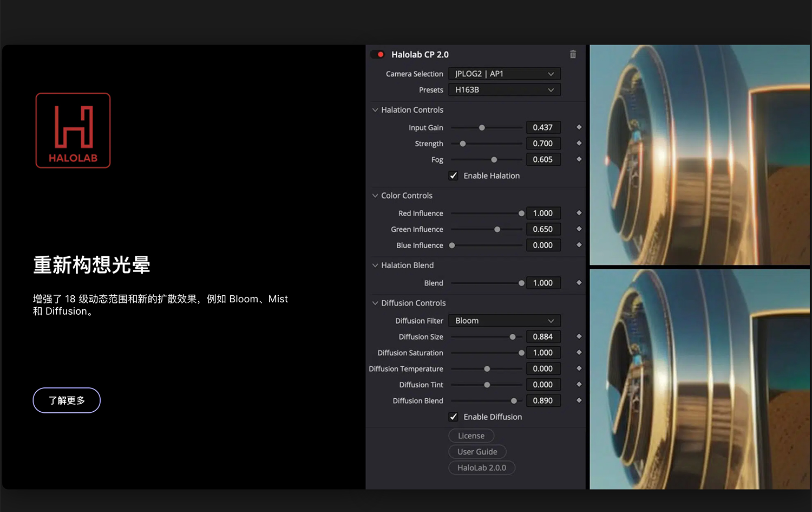Click the Diffusion Tint keyframe diamond

[x=579, y=384]
